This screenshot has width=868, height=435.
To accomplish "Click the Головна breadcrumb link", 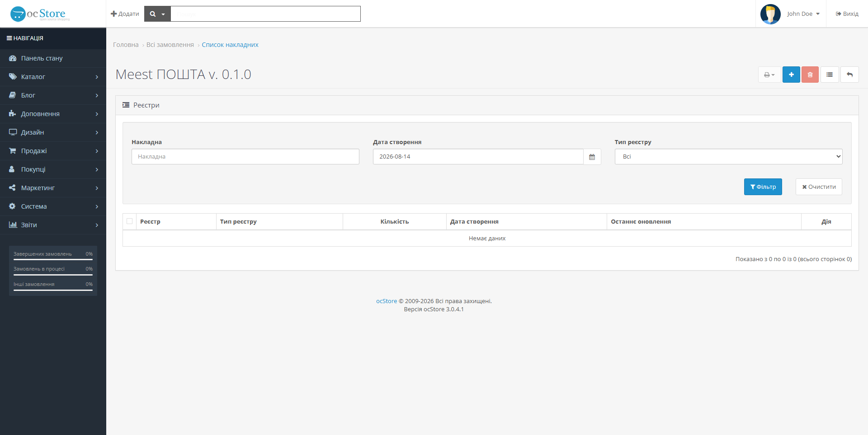I will 126,45.
